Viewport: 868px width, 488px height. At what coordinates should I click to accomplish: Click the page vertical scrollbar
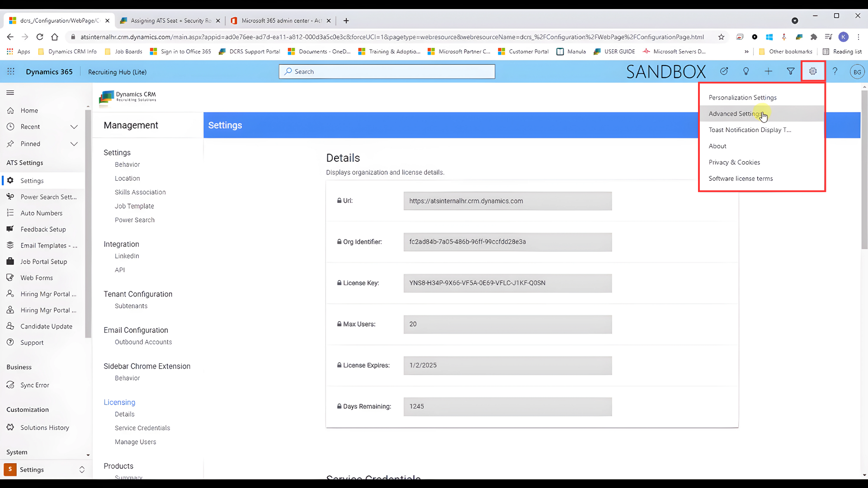(864, 169)
